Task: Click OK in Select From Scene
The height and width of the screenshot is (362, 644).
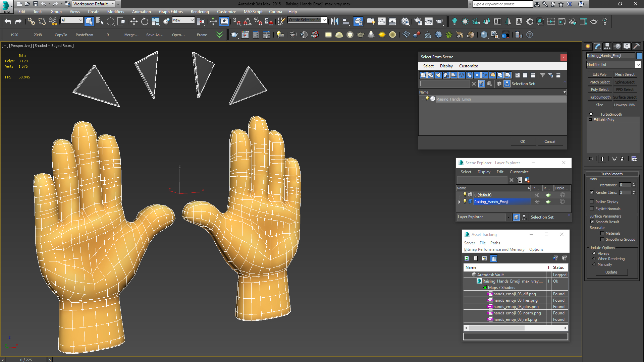Action: 523,141
